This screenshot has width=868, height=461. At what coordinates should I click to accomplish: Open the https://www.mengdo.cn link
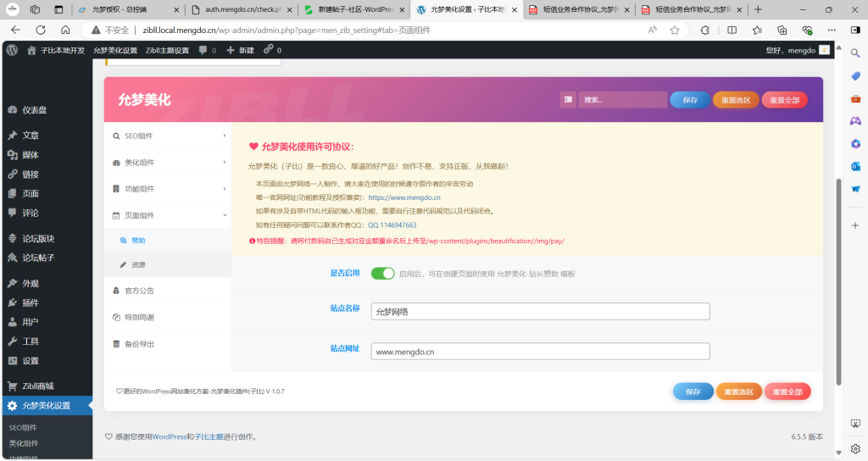tap(403, 197)
